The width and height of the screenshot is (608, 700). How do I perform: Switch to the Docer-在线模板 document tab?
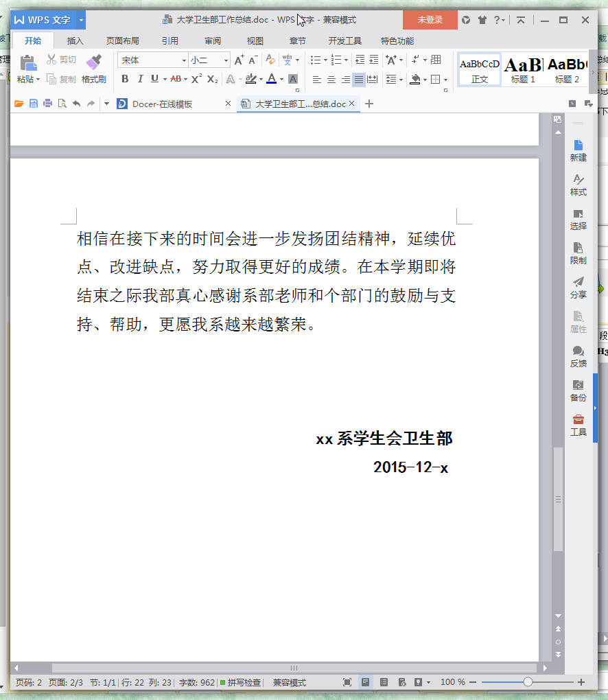coord(162,104)
